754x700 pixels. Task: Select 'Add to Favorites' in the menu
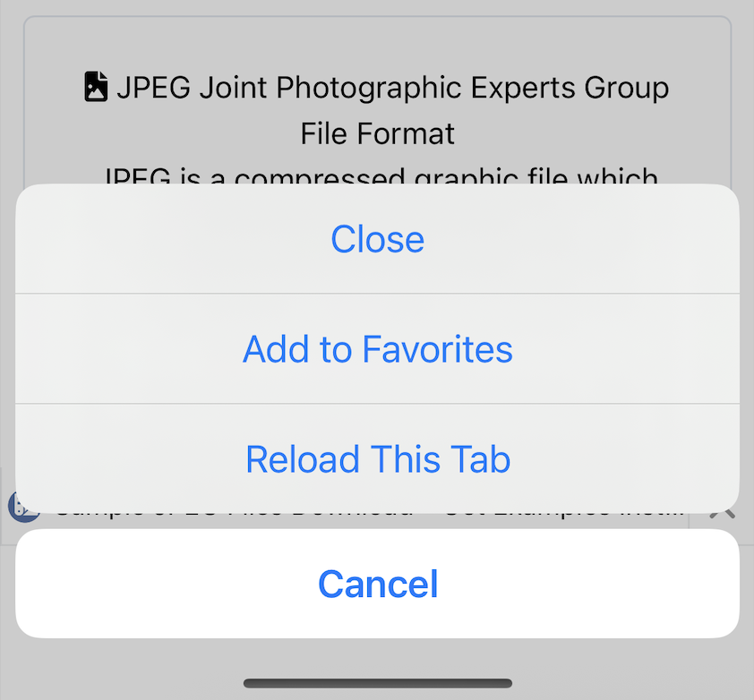(x=377, y=349)
